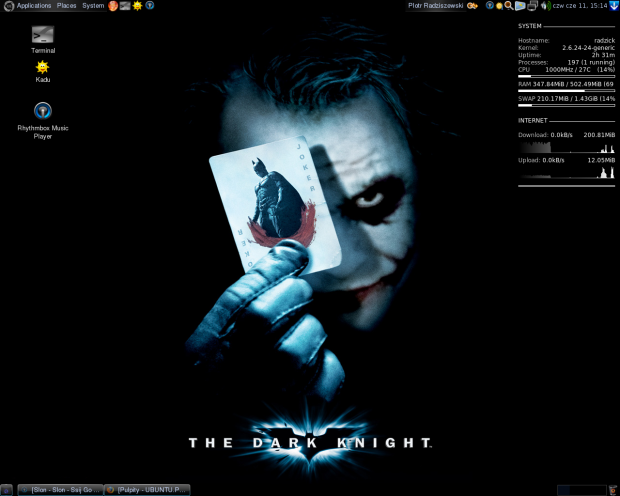Image resolution: width=620 pixels, height=496 pixels.
Task: Click the workspace switcher on bottom panel
Action: click(x=581, y=490)
